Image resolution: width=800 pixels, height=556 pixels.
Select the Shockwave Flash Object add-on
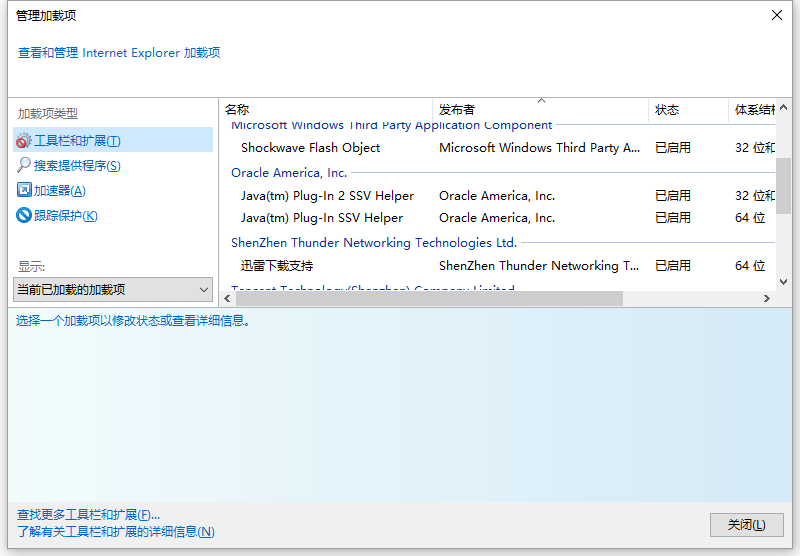pyautogui.click(x=311, y=148)
